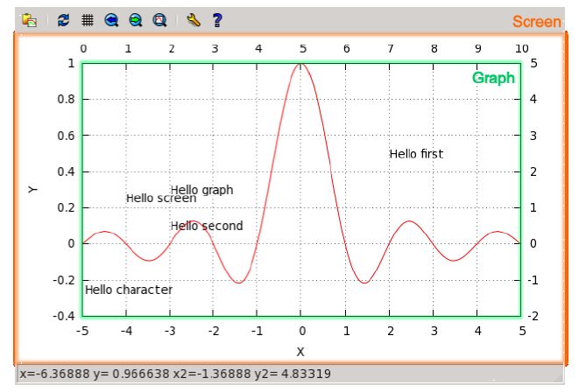Click the 'Hello graph' text label

point(202,189)
